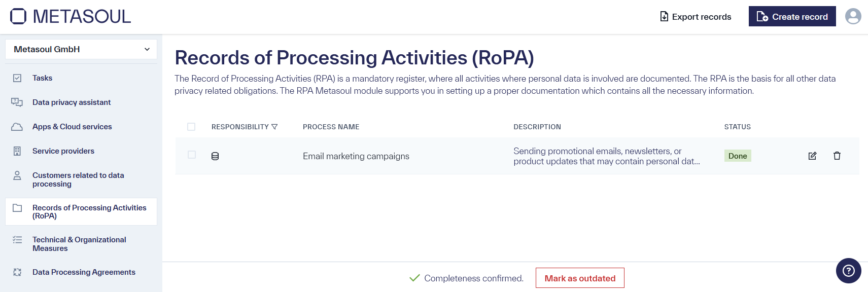Click the database responsibility icon in row

215,156
